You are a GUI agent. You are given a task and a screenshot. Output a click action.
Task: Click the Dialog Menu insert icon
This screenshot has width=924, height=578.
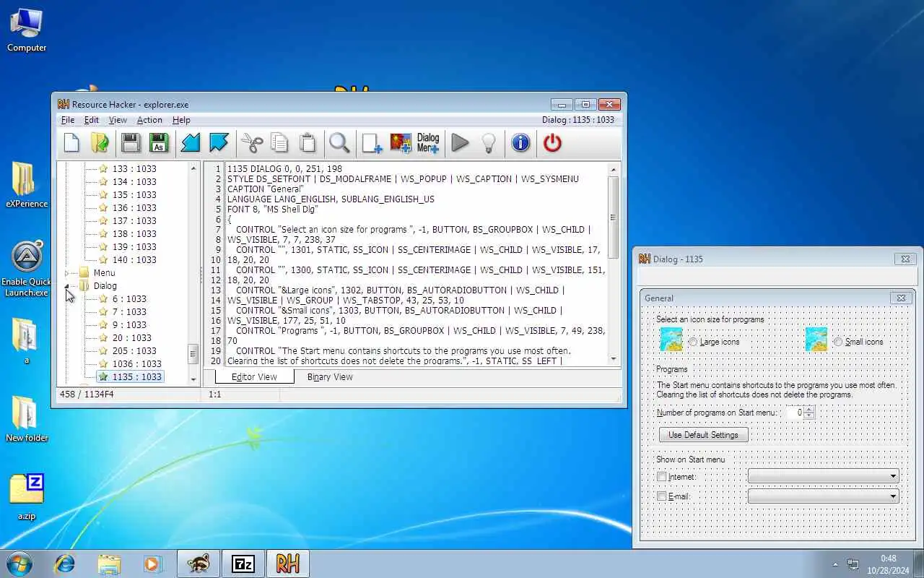428,143
